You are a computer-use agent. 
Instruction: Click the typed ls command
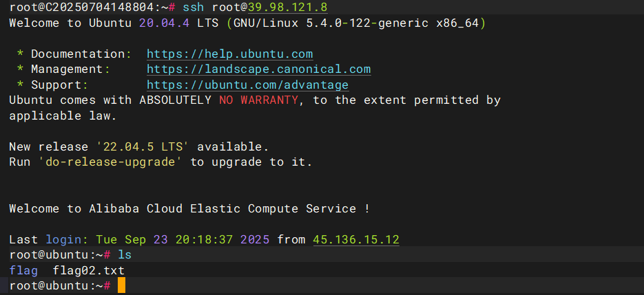pos(125,255)
